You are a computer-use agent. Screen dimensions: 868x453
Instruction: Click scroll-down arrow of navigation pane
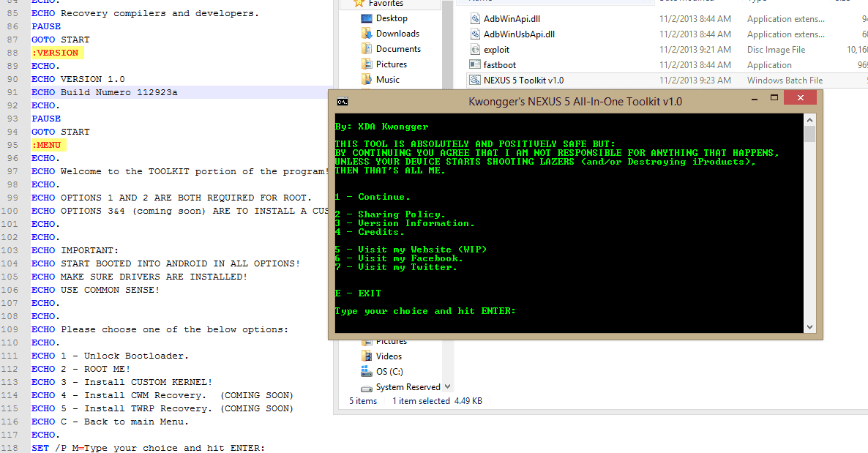coord(447,386)
